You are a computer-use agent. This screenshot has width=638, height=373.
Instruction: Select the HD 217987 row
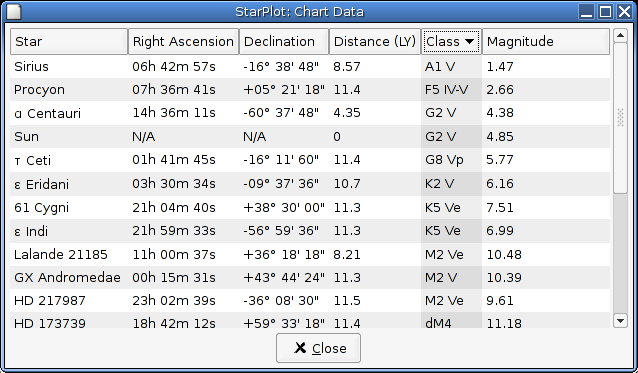click(310, 301)
